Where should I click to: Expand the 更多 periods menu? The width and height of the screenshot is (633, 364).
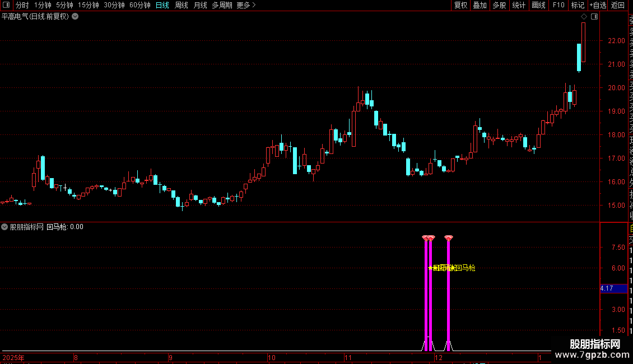[x=246, y=5]
